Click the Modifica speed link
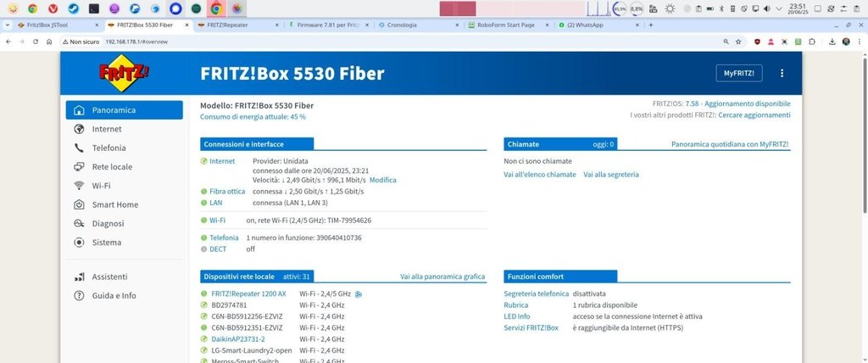 [x=382, y=180]
